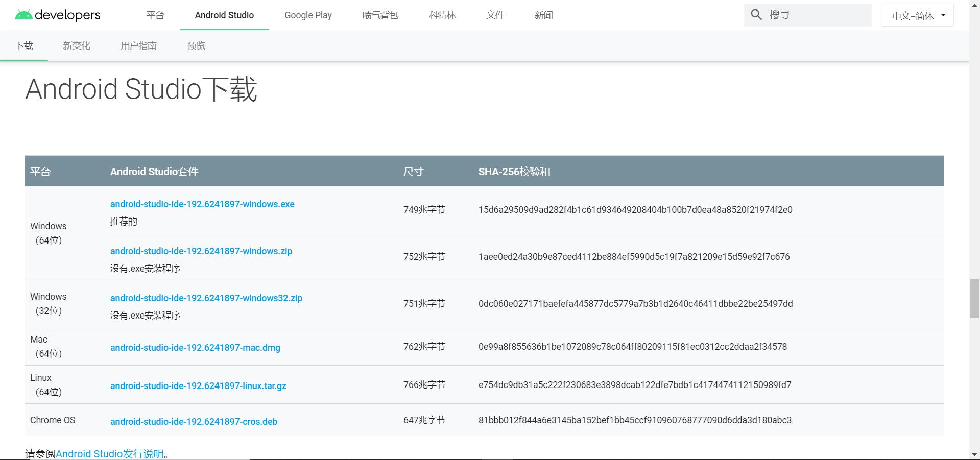980x460 pixels.
Task: Select the Android Studio navigation tab
Action: [x=224, y=15]
